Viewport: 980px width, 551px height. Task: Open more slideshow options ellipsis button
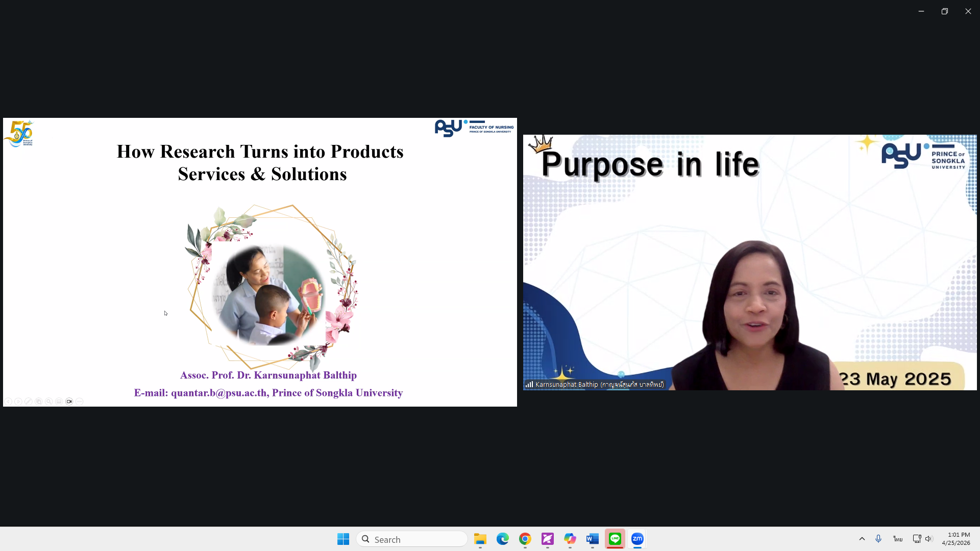click(x=80, y=402)
